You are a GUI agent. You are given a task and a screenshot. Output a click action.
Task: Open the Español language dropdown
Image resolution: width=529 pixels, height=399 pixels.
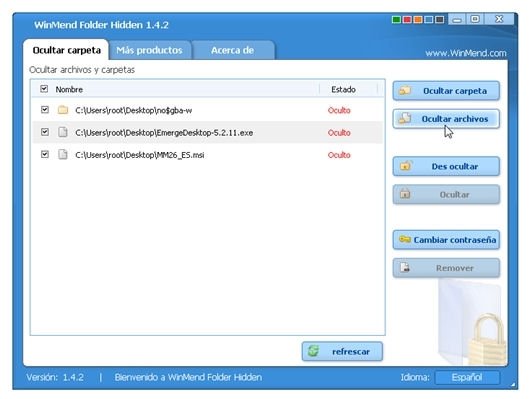coord(467,377)
